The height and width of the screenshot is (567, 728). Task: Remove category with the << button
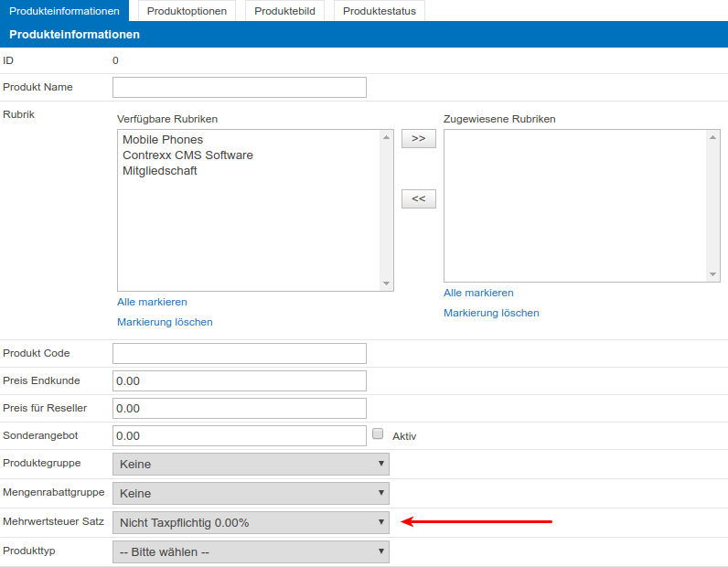(x=418, y=198)
